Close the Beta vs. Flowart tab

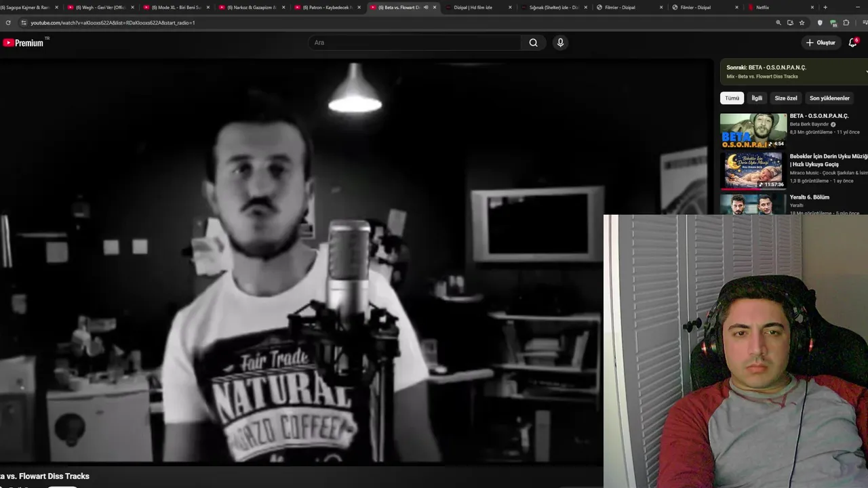[435, 7]
